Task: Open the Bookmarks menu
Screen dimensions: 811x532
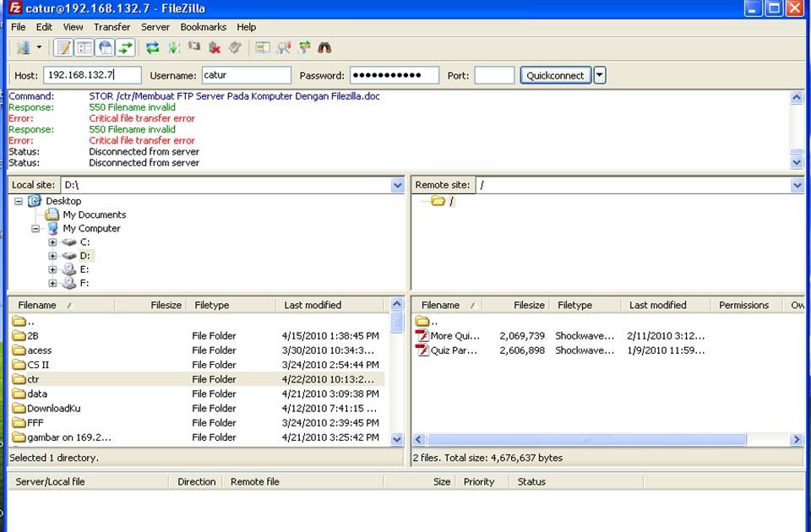Action: (x=204, y=27)
